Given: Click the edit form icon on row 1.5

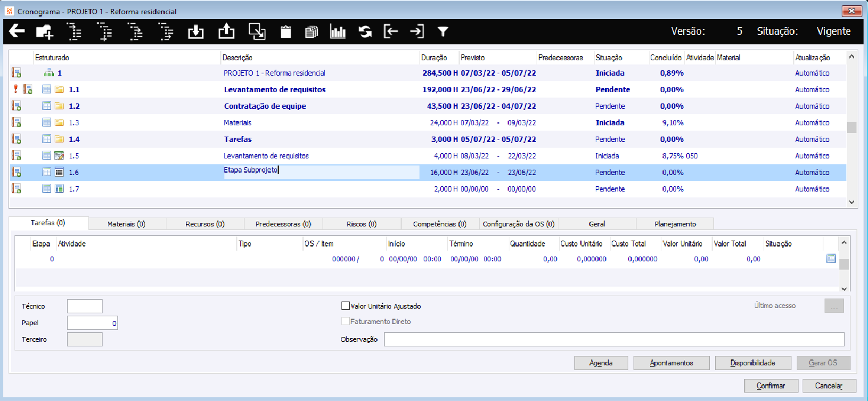Looking at the screenshot, I should [x=59, y=156].
